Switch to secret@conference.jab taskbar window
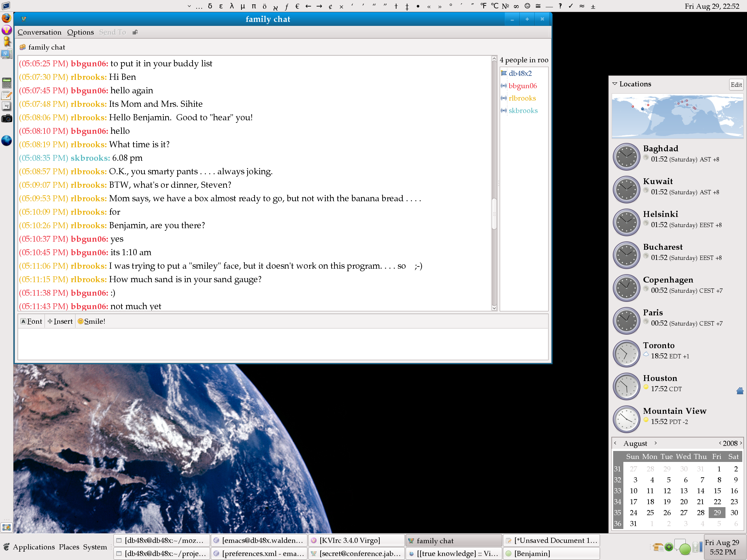The width and height of the screenshot is (747, 560). pos(356,553)
